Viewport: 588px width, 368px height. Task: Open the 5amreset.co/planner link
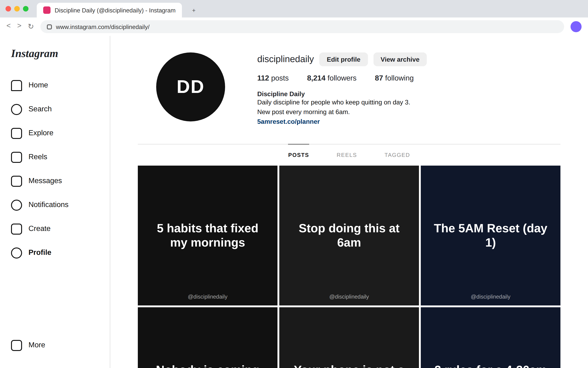coord(288,121)
